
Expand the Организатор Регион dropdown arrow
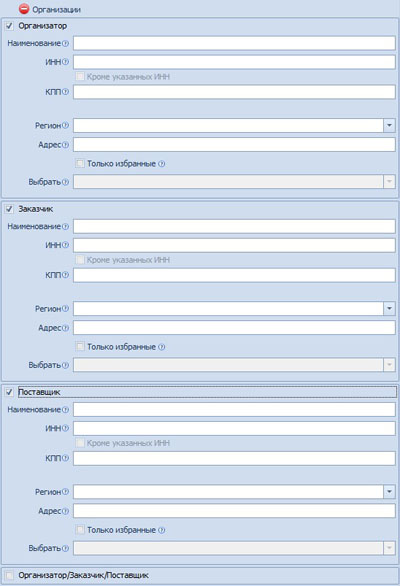389,126
